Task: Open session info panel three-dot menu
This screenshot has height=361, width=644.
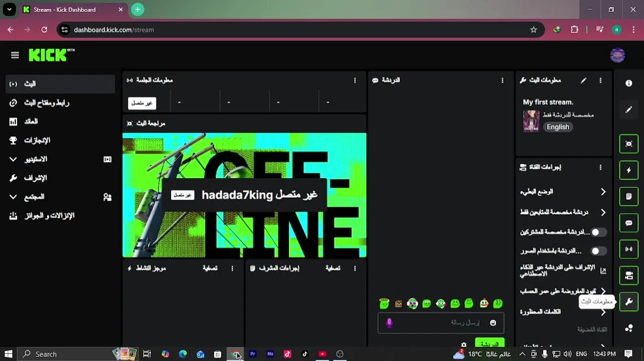Action: pyautogui.click(x=355, y=80)
